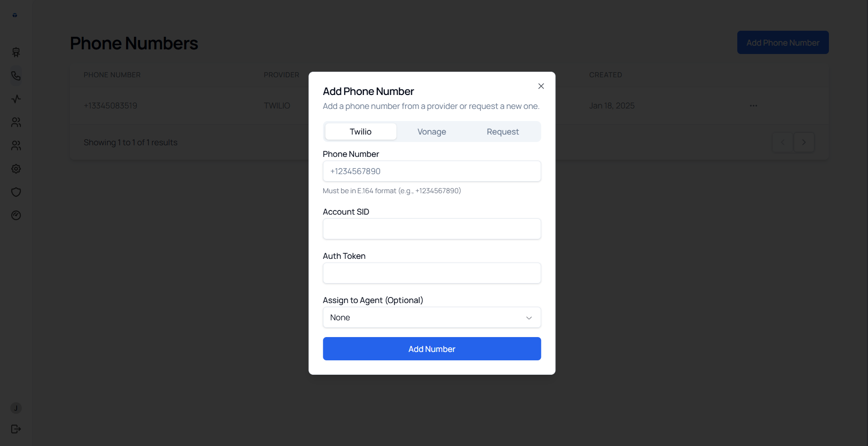This screenshot has width=868, height=446.
Task: Click the Jan 18, 2025 created date
Action: click(x=612, y=106)
